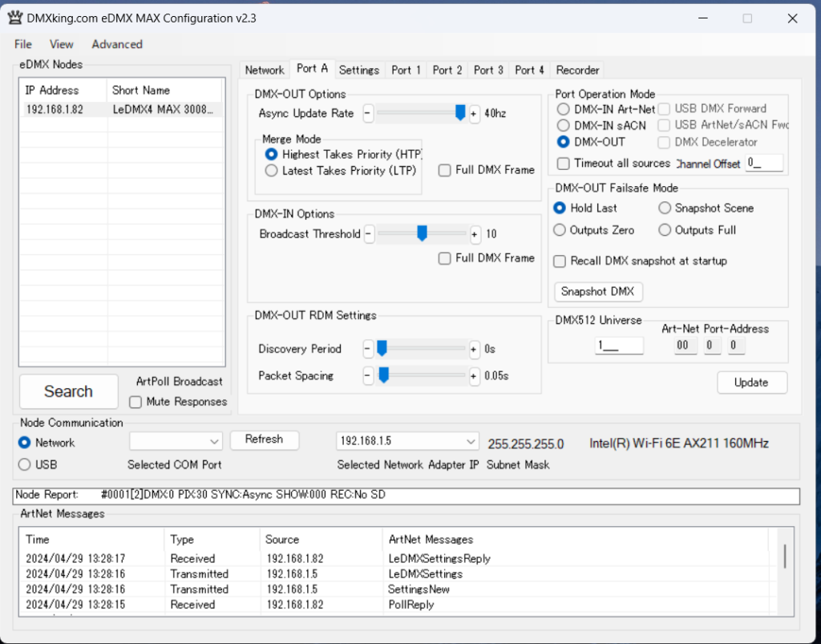Click the Short Name column header
This screenshot has height=644, width=821.
tap(164, 90)
